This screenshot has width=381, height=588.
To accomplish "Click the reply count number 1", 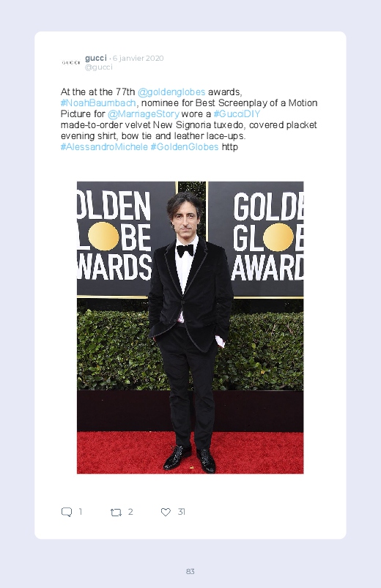I will pyautogui.click(x=81, y=512).
